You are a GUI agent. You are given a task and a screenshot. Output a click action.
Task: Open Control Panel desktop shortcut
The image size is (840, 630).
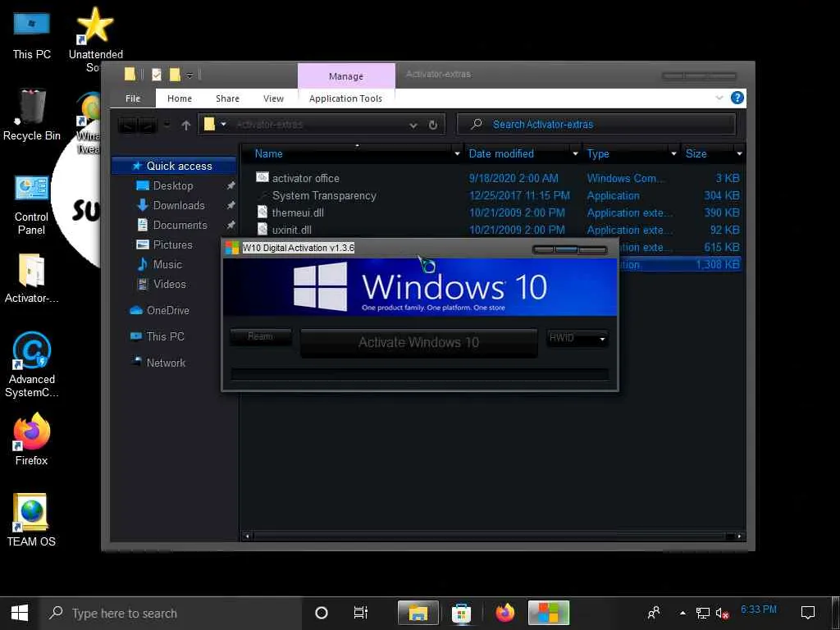coord(32,204)
